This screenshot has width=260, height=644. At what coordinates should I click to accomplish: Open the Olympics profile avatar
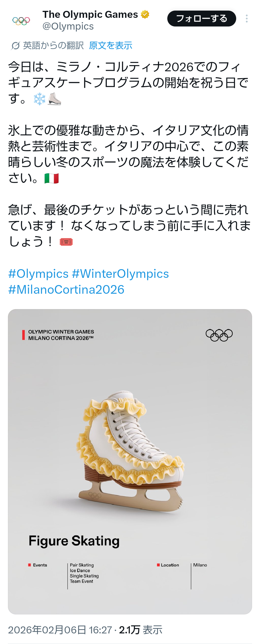[21, 20]
